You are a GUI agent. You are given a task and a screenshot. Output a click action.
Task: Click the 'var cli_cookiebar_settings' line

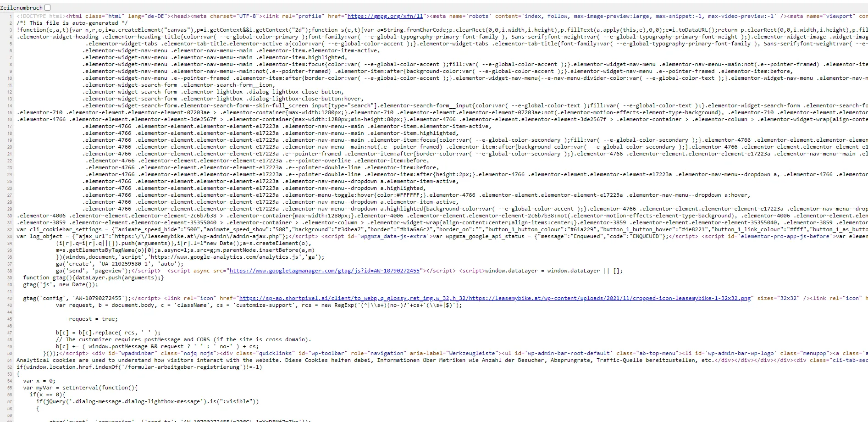coord(442,229)
